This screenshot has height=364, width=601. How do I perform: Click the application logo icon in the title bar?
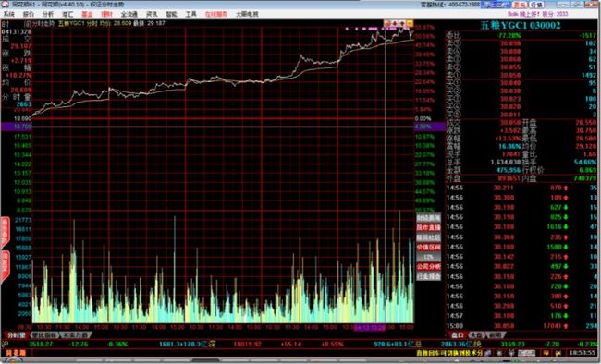[x=6, y=5]
